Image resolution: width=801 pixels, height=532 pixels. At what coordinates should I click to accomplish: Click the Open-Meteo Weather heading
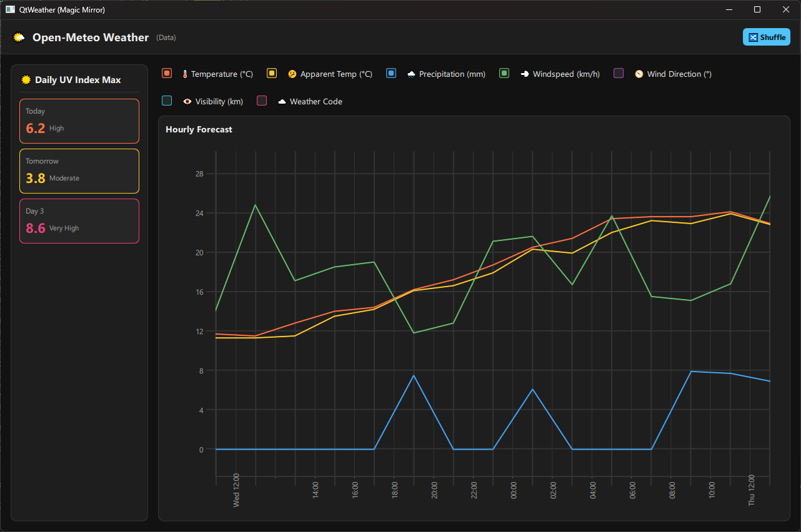(91, 37)
